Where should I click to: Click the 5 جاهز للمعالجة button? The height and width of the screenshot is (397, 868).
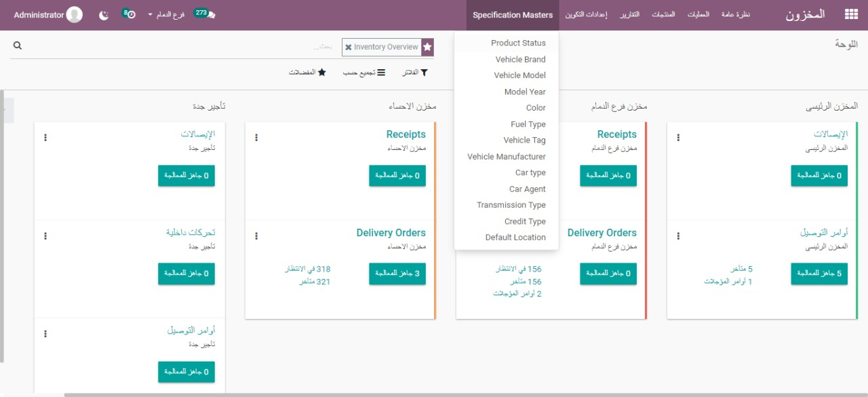pyautogui.click(x=819, y=273)
